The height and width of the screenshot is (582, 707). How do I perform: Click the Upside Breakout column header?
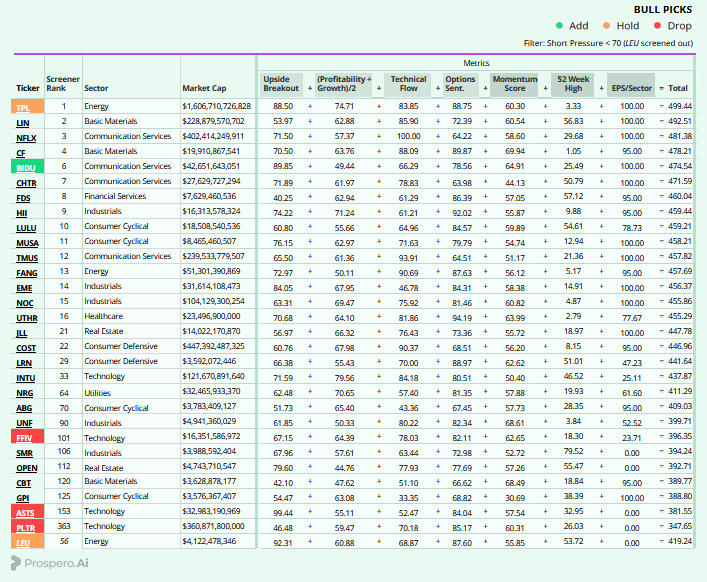[x=281, y=84]
